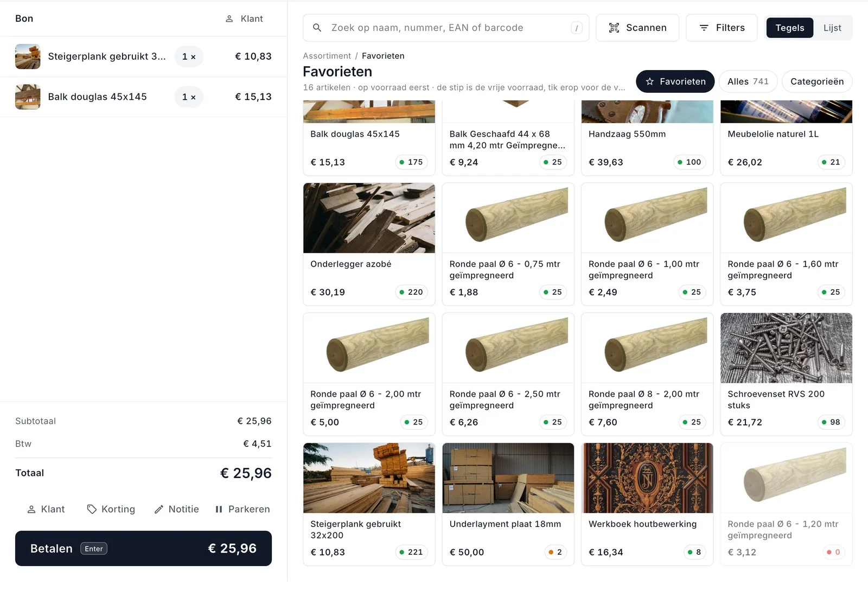
Task: Add Ronde paal Ø 6 1,00 mtr to bon
Action: click(x=647, y=244)
